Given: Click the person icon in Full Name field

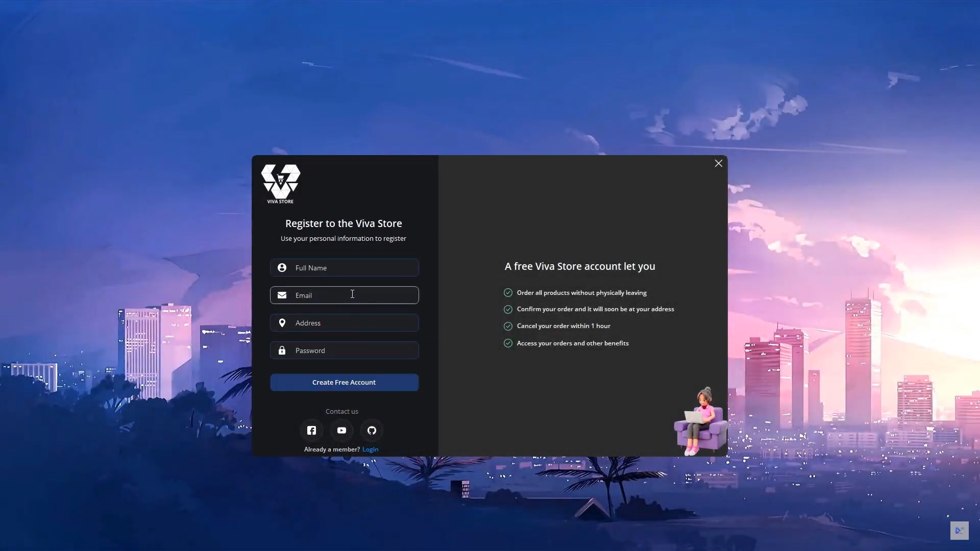Looking at the screenshot, I should point(282,268).
